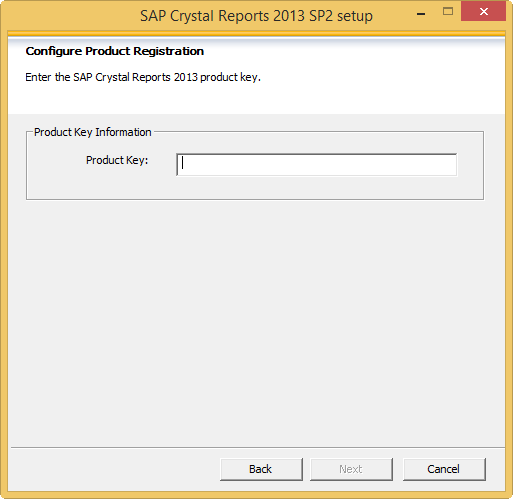Focus the Product Key text field
513x499 pixels.
coord(316,165)
